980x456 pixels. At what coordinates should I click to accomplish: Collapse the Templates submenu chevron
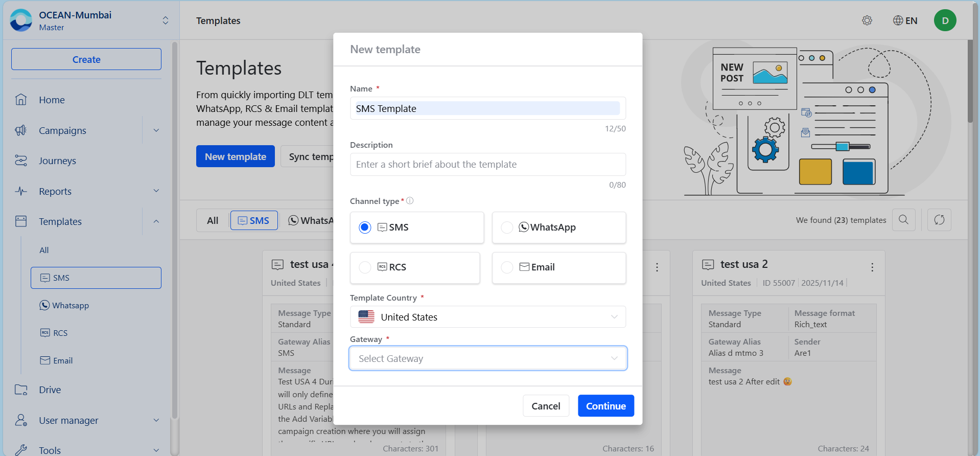tap(156, 221)
